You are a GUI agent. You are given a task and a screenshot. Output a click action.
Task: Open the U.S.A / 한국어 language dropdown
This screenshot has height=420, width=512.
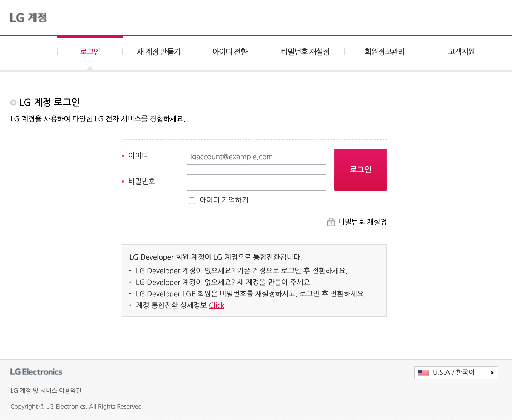pyautogui.click(x=456, y=373)
